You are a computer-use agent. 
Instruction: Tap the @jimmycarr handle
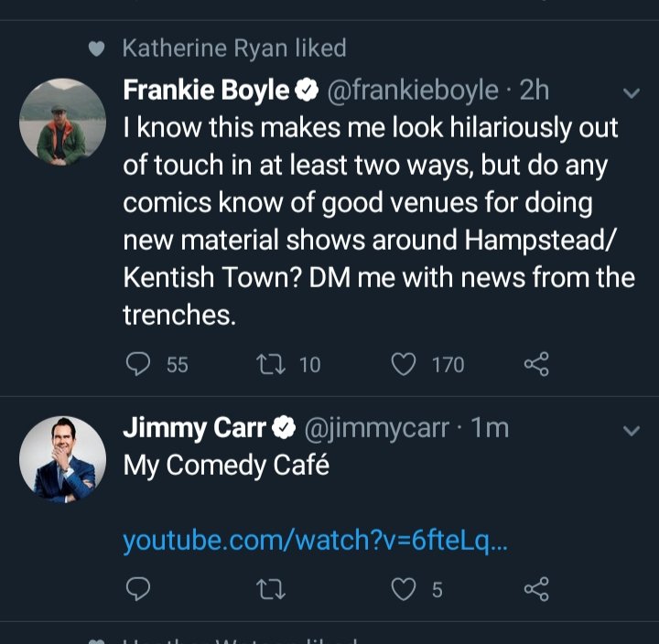[x=376, y=428]
